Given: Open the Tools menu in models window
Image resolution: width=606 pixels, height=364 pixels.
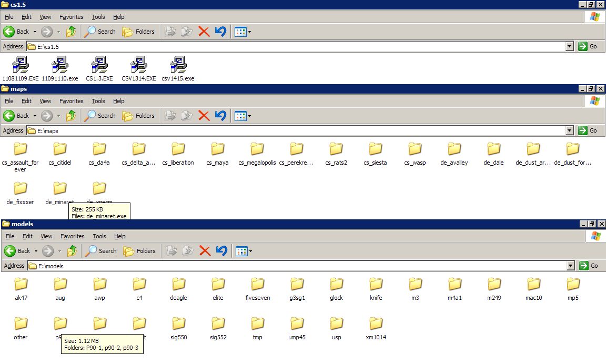Looking at the screenshot, I should pos(99,236).
